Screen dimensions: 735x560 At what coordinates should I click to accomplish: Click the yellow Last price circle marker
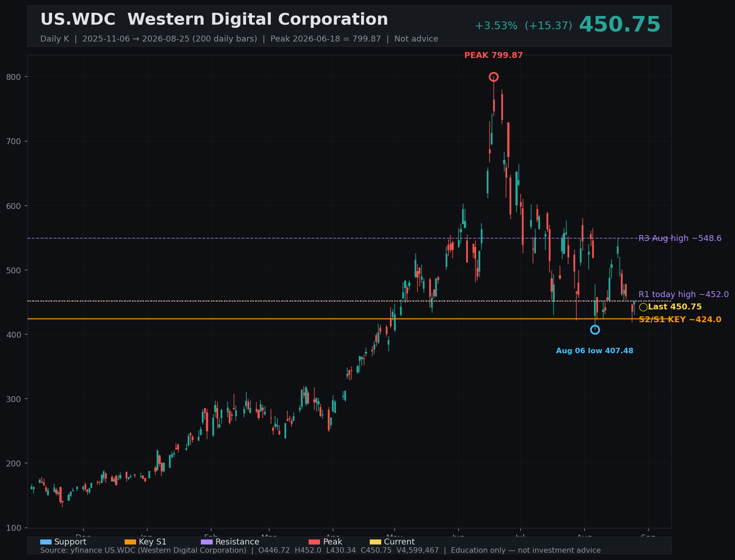point(643,307)
